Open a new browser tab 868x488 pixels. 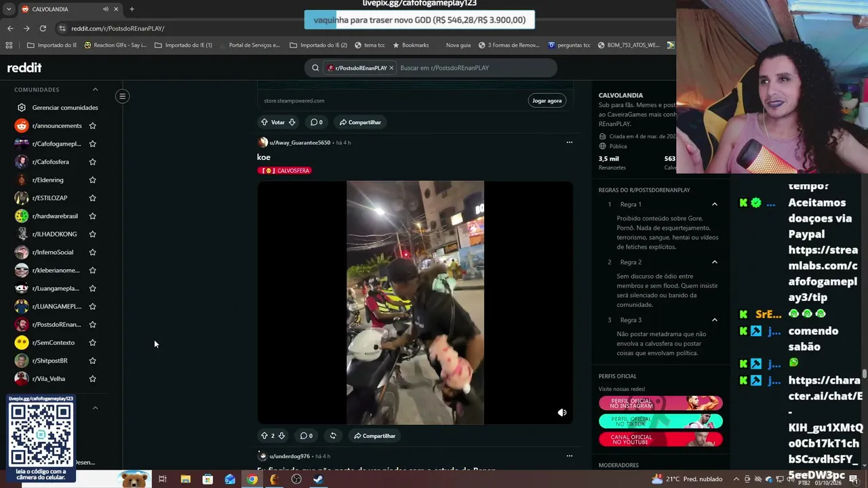(x=132, y=9)
